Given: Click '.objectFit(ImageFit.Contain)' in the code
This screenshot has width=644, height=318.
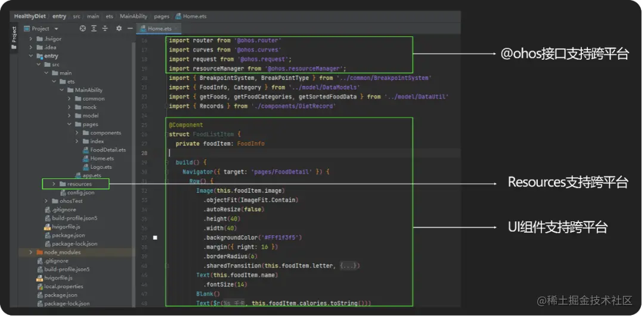Looking at the screenshot, I should [x=250, y=200].
